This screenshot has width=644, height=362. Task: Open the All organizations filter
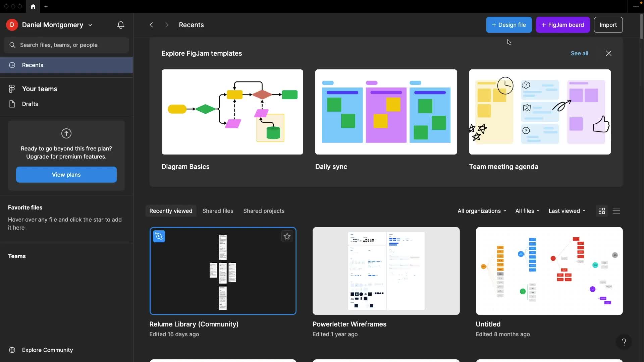click(x=482, y=211)
